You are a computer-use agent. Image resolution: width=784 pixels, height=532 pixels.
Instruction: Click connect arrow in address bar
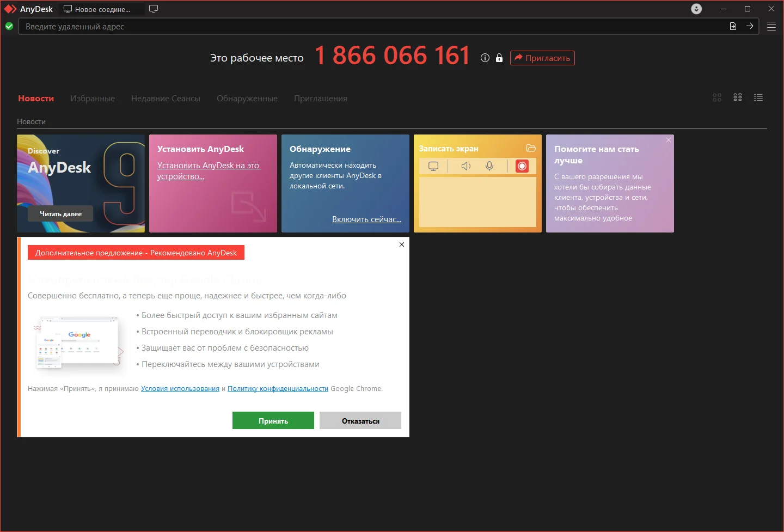coord(750,26)
